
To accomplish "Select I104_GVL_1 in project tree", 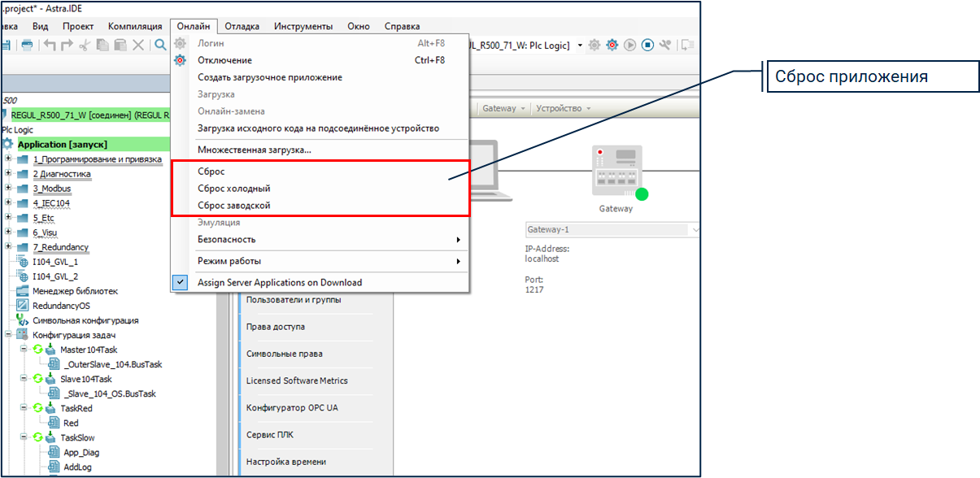I will [x=54, y=262].
